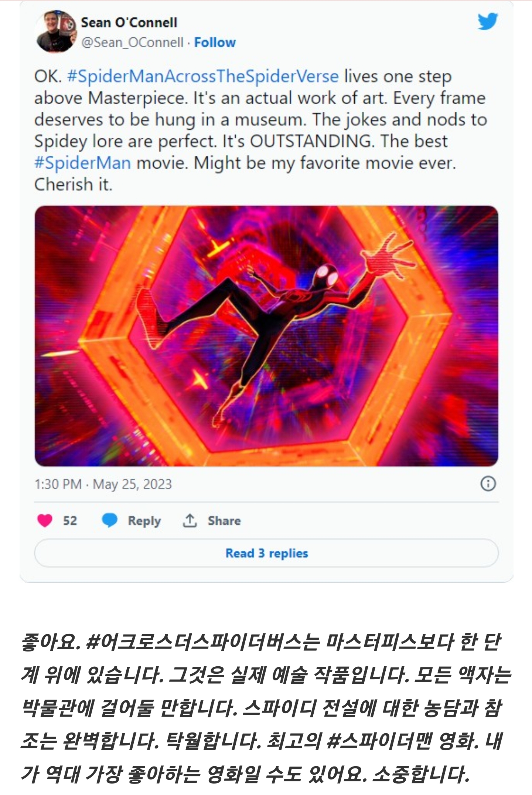Click the Sean O'Connell display name
The image size is (532, 795).
(129, 23)
